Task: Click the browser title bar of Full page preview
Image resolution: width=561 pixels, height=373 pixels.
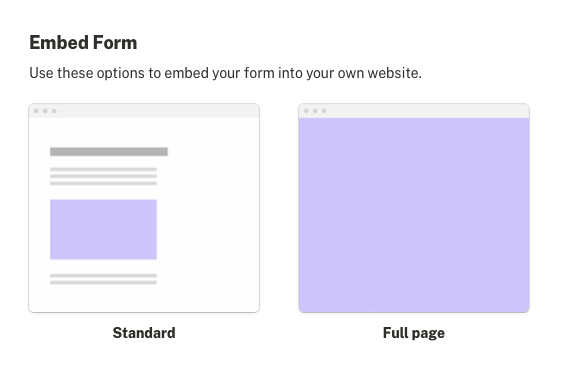Action: tap(414, 111)
